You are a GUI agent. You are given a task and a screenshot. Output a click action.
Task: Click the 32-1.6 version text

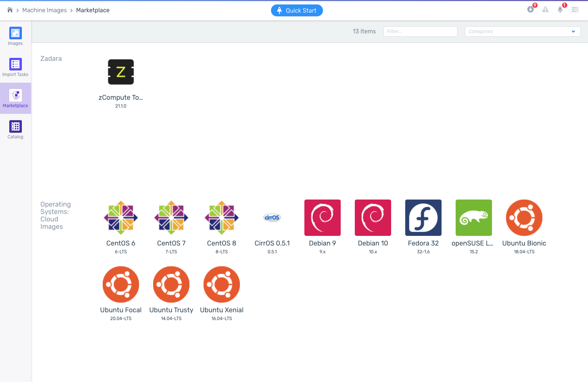click(423, 252)
